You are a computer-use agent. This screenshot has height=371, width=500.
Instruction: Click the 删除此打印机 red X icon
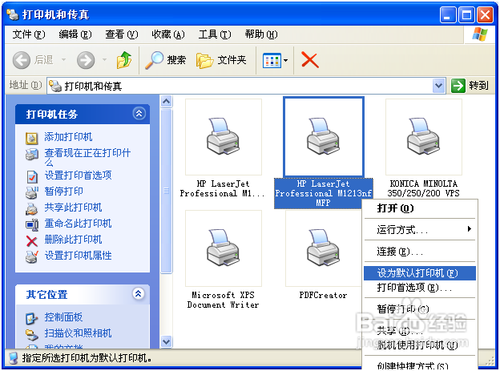click(32, 240)
